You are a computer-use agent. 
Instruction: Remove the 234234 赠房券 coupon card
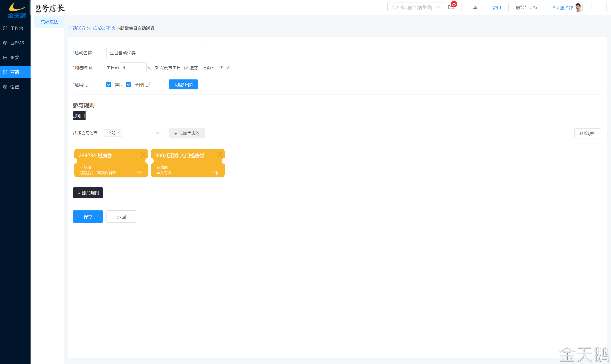point(143,155)
